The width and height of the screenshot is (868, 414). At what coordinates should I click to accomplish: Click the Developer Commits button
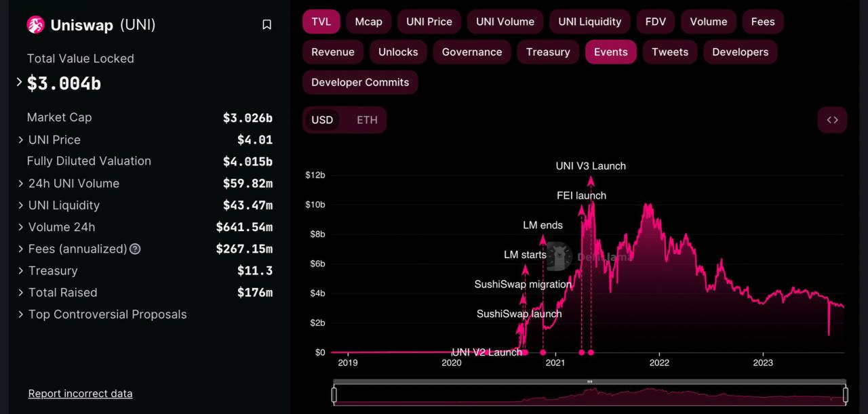(360, 83)
